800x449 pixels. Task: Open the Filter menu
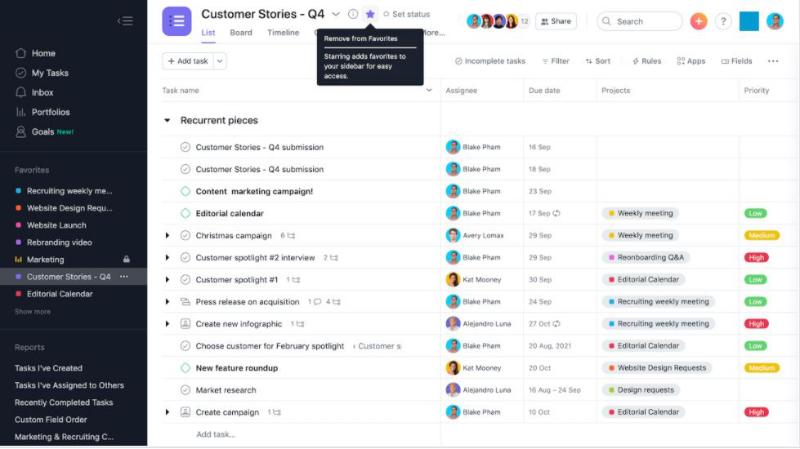point(555,61)
